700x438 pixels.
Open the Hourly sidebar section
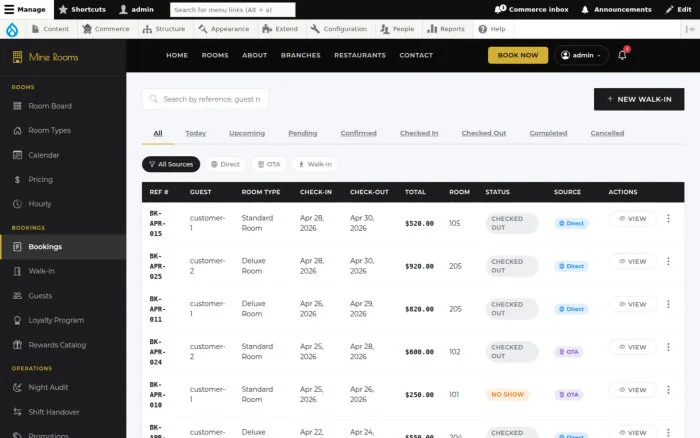(x=63, y=204)
